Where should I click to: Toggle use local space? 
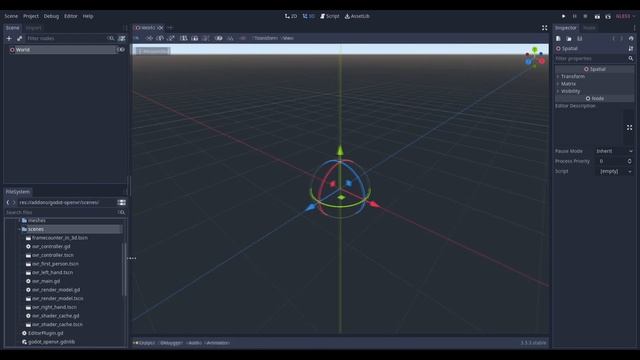tap(219, 38)
